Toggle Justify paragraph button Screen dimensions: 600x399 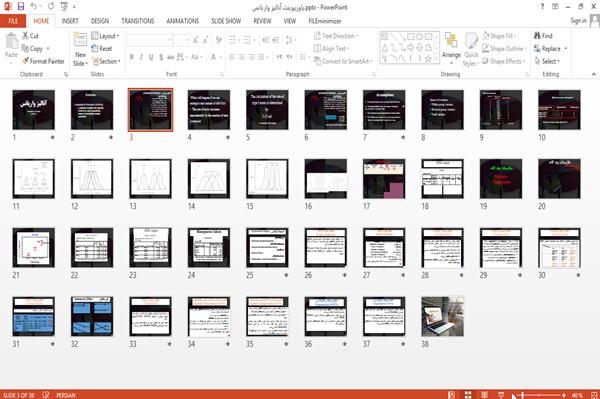coord(261,57)
